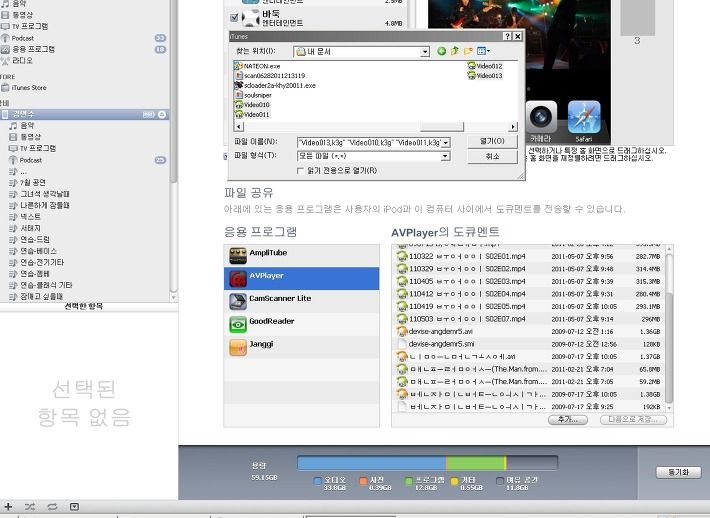Expand the 파일 이름 dropdown arrow
This screenshot has height=518, width=710.
coord(446,143)
